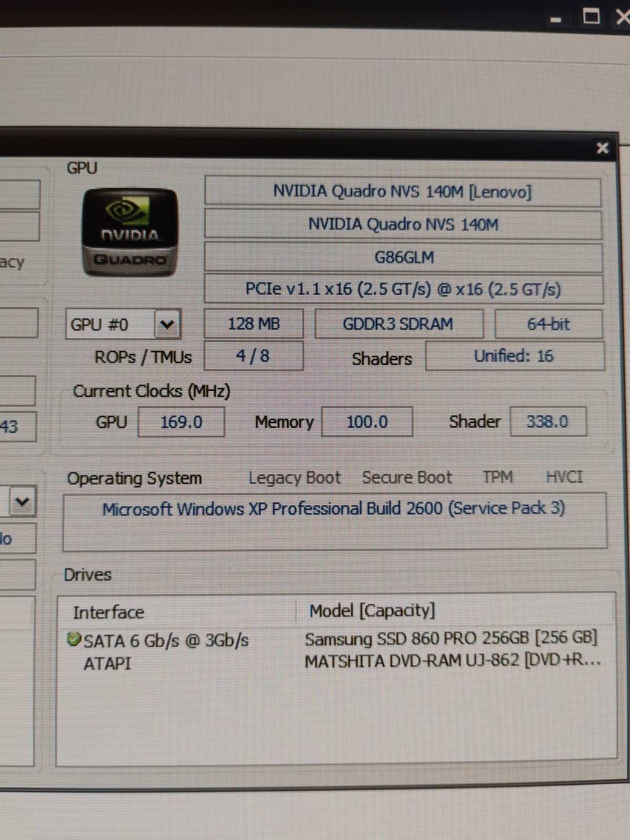Click the Unified: 16 shaders field
Viewport: 630px width, 840px height.
pos(514,356)
